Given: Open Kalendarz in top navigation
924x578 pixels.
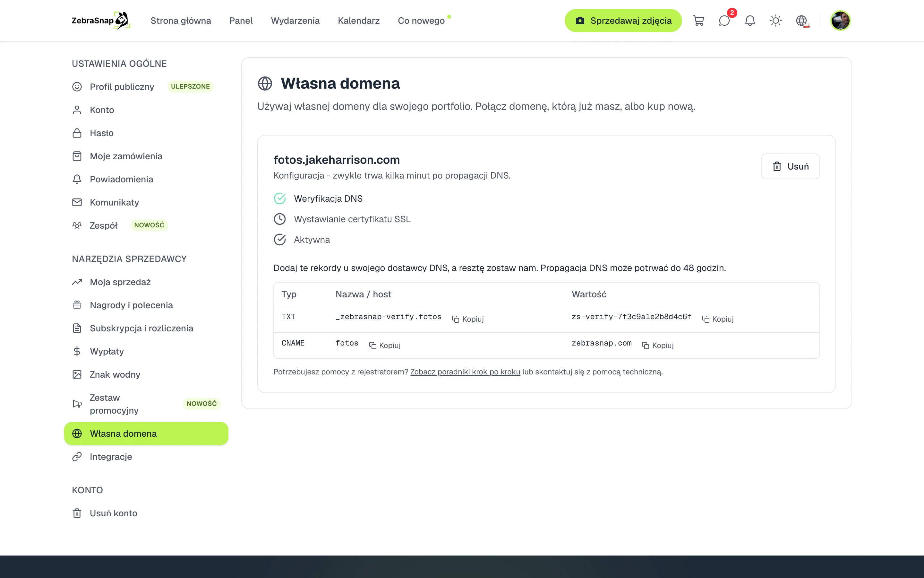Looking at the screenshot, I should click(358, 21).
